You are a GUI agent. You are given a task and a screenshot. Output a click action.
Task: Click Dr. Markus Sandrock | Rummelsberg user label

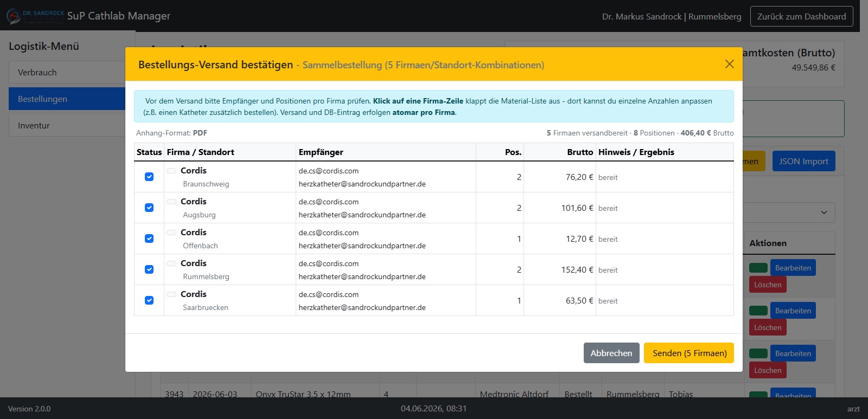pyautogui.click(x=671, y=16)
